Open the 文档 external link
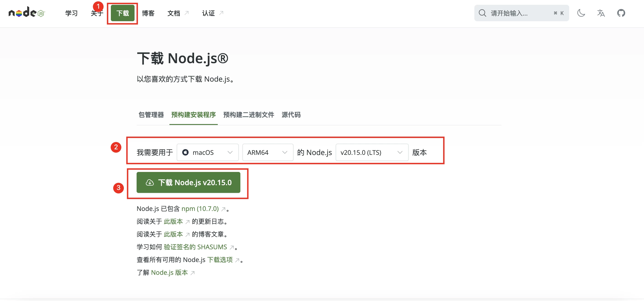 pyautogui.click(x=178, y=13)
